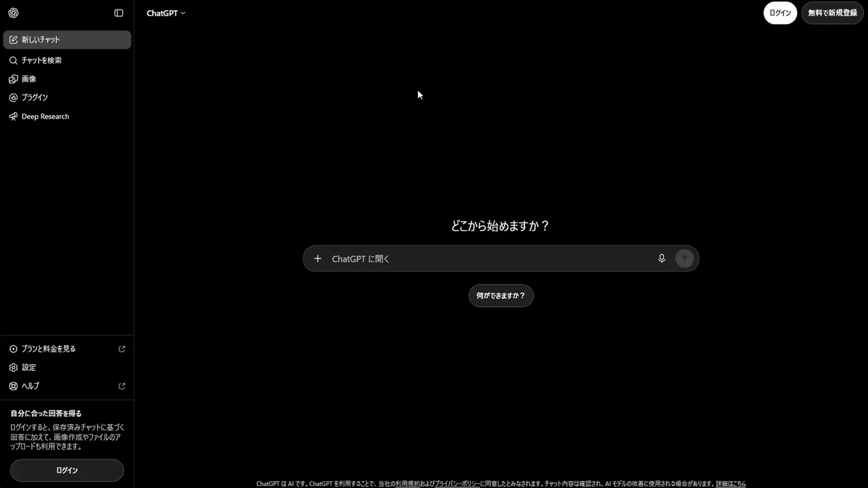Click external-link icon beside プランと料金を見る
Viewport: 868px width, 488px height.
click(122, 349)
